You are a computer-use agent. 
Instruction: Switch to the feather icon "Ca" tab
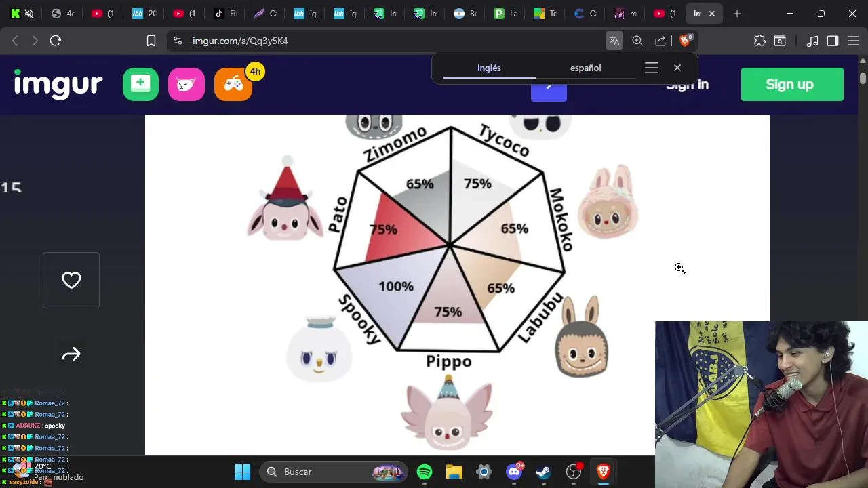point(265,14)
